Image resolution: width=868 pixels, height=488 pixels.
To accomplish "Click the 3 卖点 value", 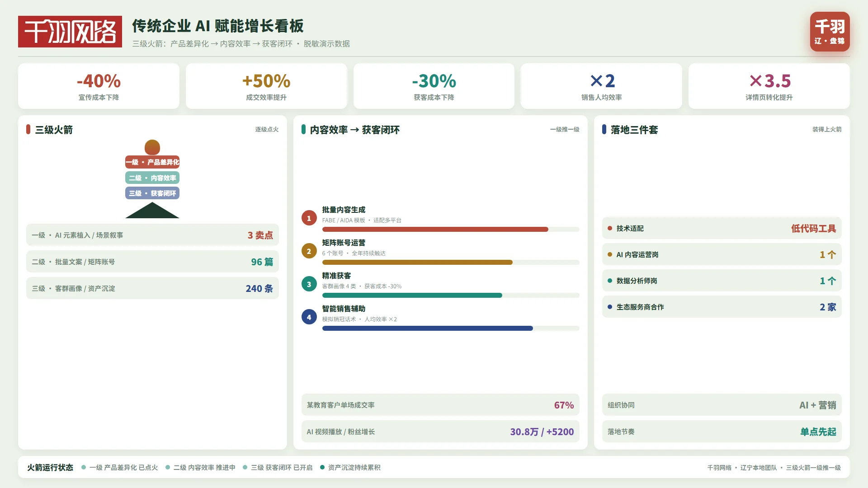I will 260,235.
